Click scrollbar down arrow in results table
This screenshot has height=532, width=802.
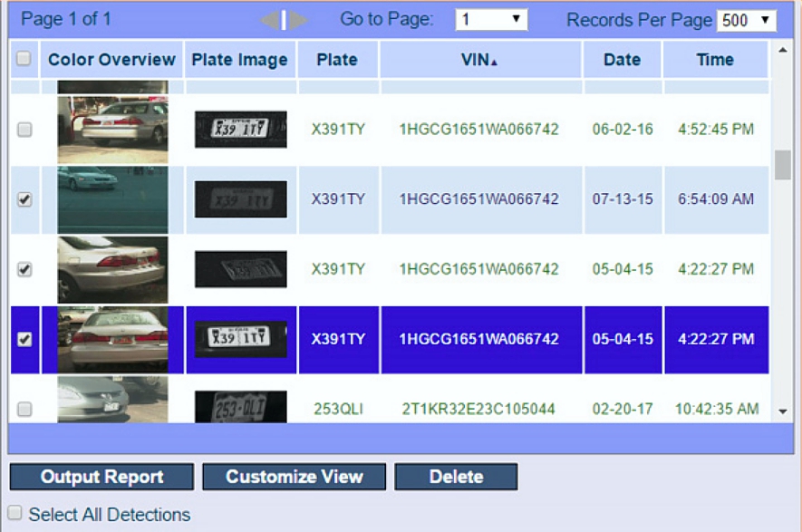[x=783, y=411]
